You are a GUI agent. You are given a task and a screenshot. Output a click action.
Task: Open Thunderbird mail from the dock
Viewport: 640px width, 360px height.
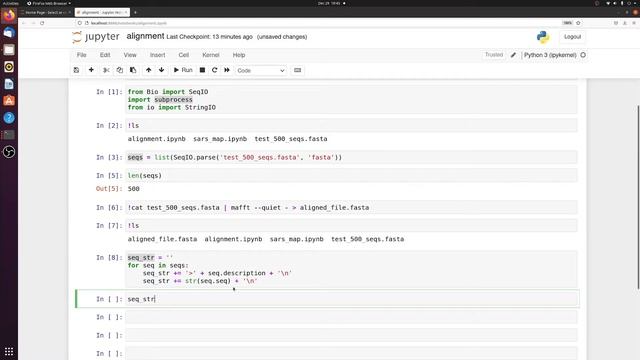9,33
